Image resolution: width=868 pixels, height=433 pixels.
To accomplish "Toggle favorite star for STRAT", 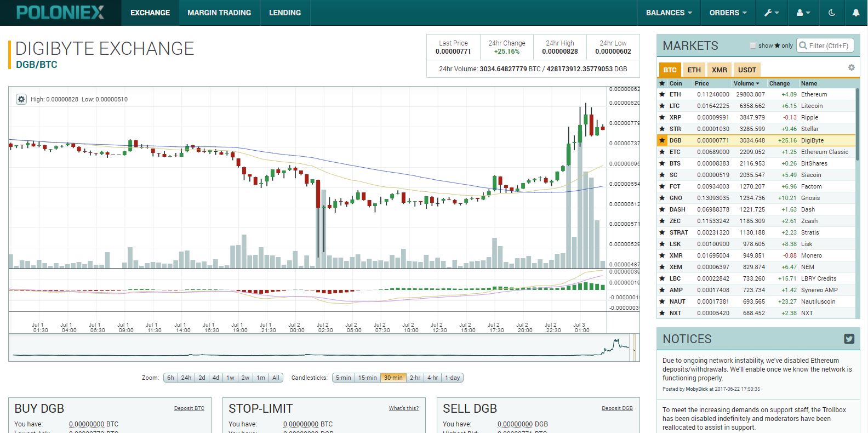I will [662, 232].
